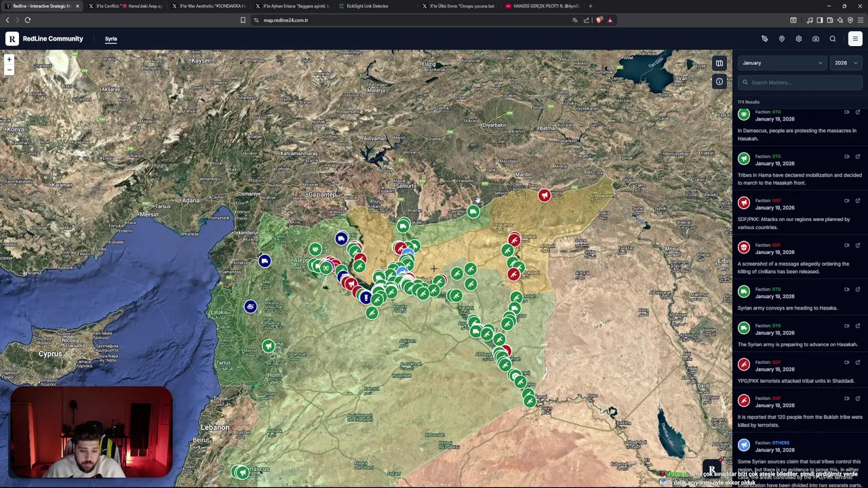Open video for Tribes in Hama entry
Screen dimensions: 868x488
(847, 157)
